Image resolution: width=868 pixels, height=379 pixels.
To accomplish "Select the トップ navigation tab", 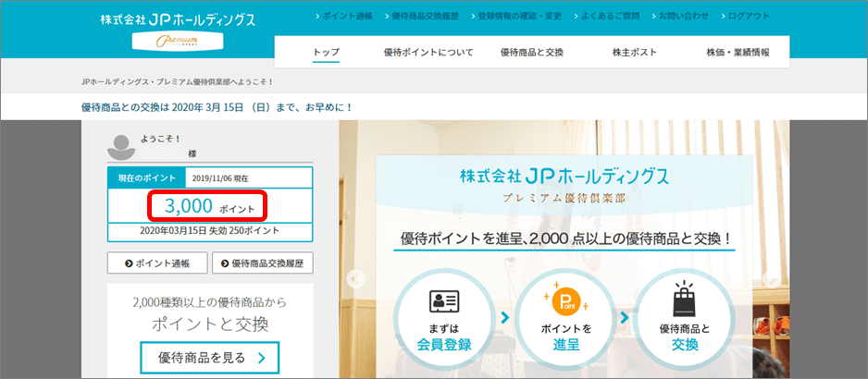I will point(326,53).
